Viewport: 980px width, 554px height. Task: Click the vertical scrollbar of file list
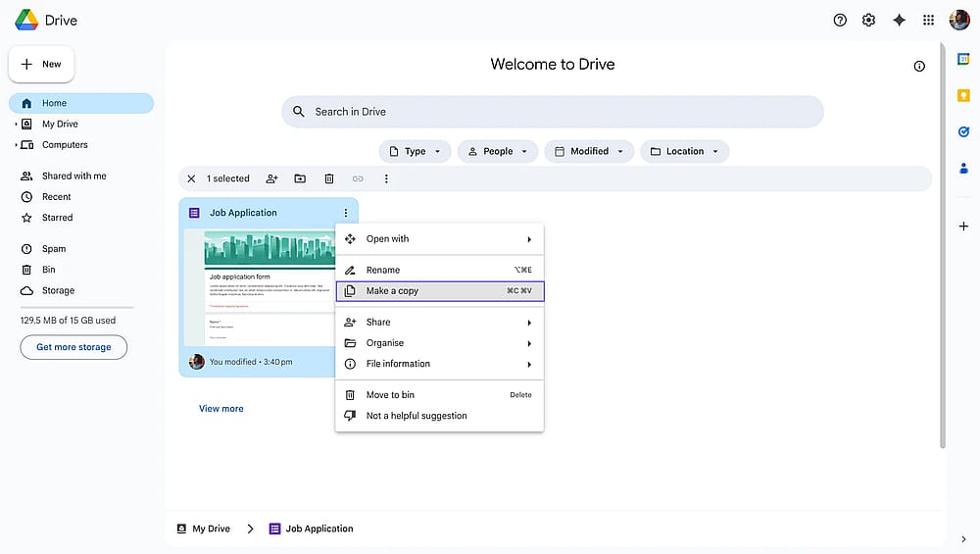click(x=943, y=245)
